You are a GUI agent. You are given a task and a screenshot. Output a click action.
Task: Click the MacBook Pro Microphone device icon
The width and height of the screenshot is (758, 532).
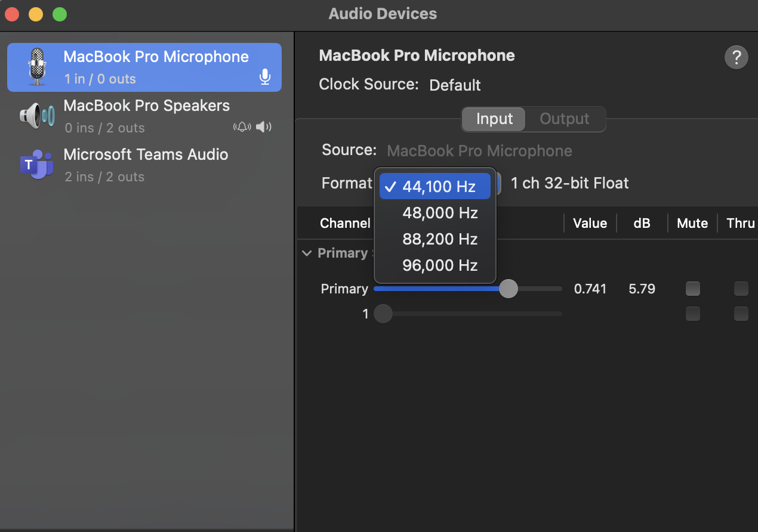pyautogui.click(x=36, y=67)
